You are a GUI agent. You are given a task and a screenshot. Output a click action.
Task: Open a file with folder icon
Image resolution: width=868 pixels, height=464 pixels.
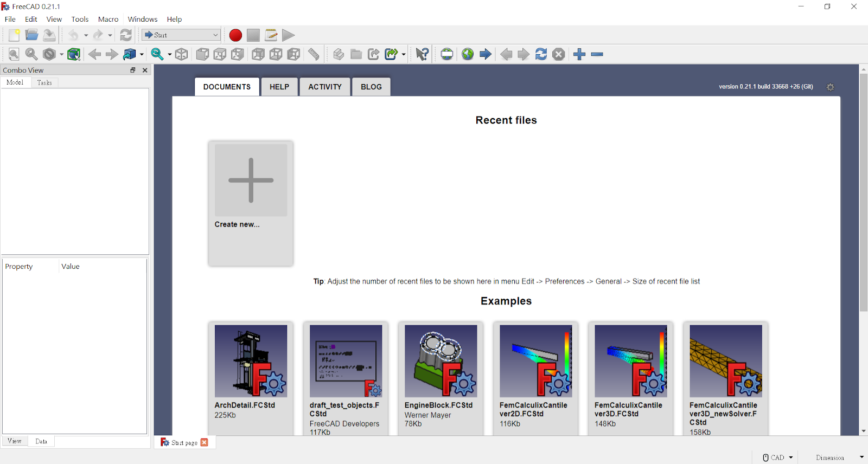31,35
